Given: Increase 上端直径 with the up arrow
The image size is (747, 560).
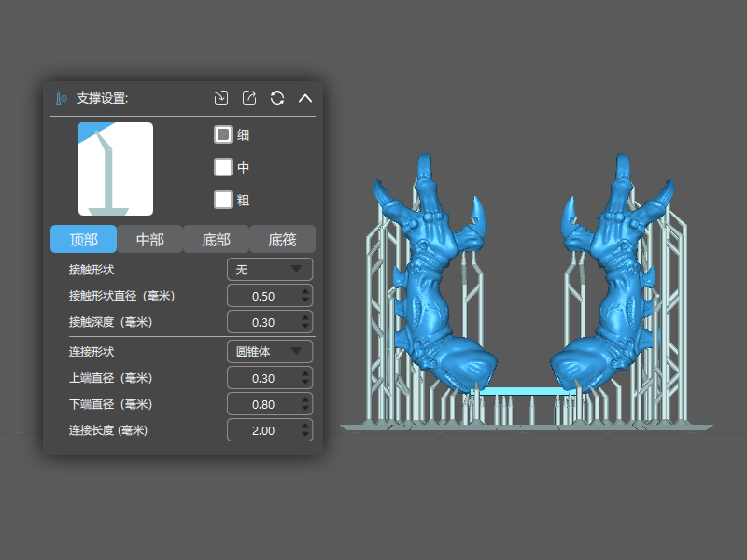Looking at the screenshot, I should click(x=306, y=372).
